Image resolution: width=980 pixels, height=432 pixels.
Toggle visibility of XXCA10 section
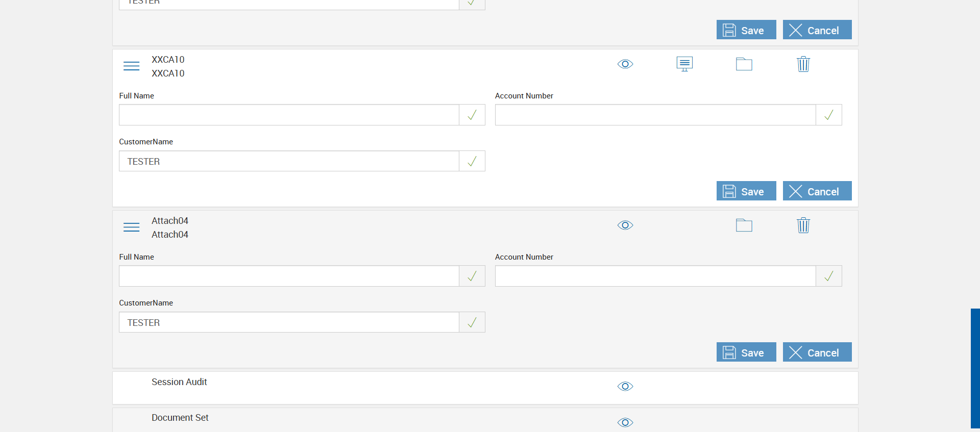(625, 64)
